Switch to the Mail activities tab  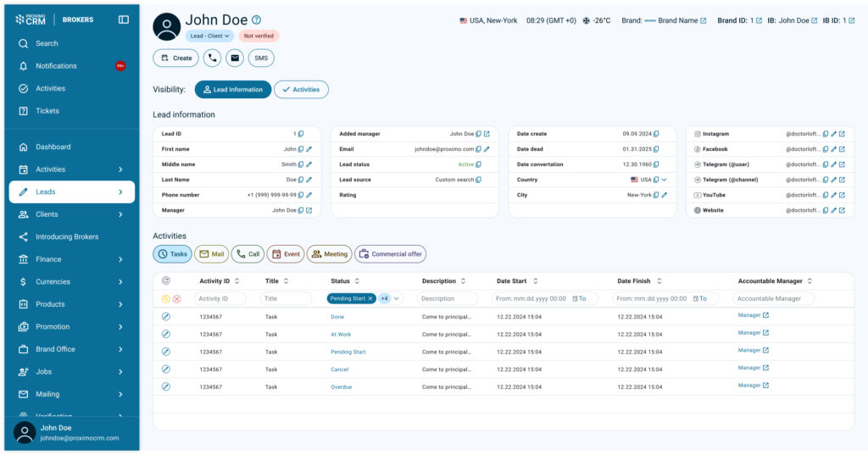[x=211, y=254]
